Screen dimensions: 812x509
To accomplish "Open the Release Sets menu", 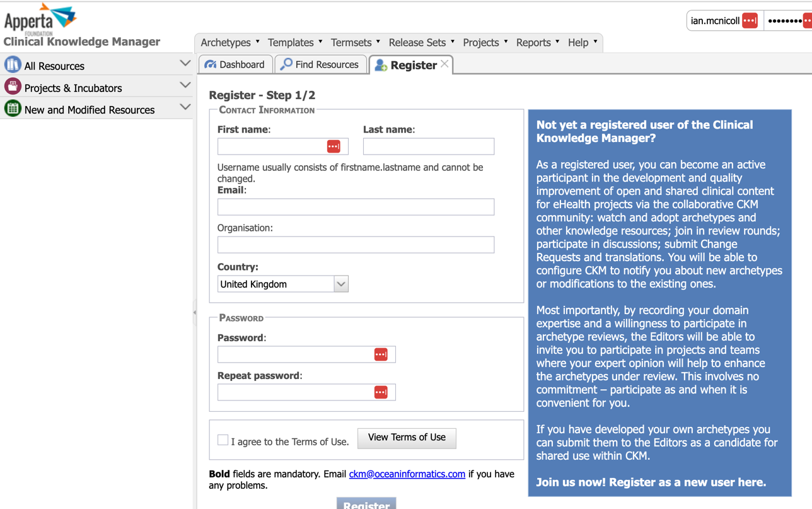I will pyautogui.click(x=422, y=43).
